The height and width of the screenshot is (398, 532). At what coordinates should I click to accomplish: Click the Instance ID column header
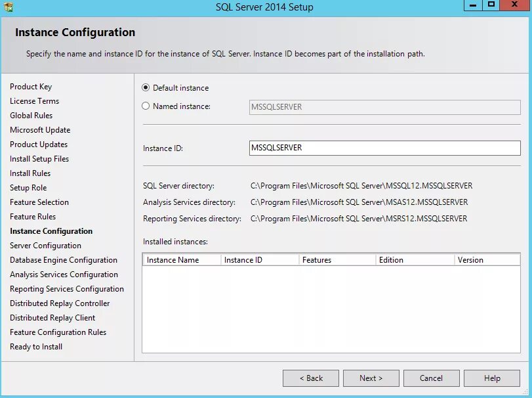(260, 260)
